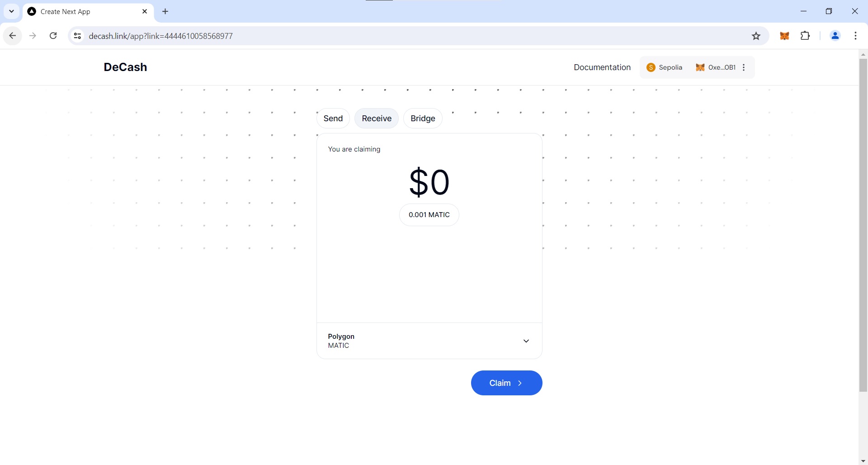Switch to the Send tab
868x465 pixels.
(333, 119)
